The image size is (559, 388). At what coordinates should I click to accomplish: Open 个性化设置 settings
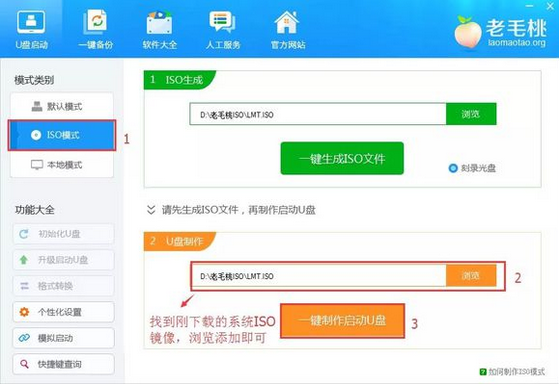(63, 312)
